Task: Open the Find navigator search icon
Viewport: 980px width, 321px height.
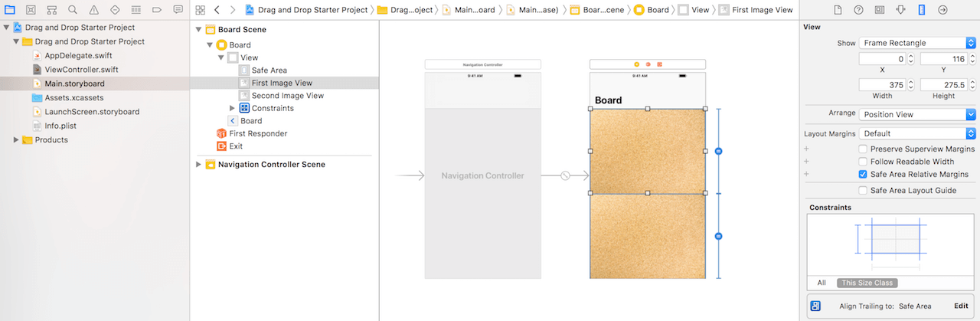Action: coord(72,10)
